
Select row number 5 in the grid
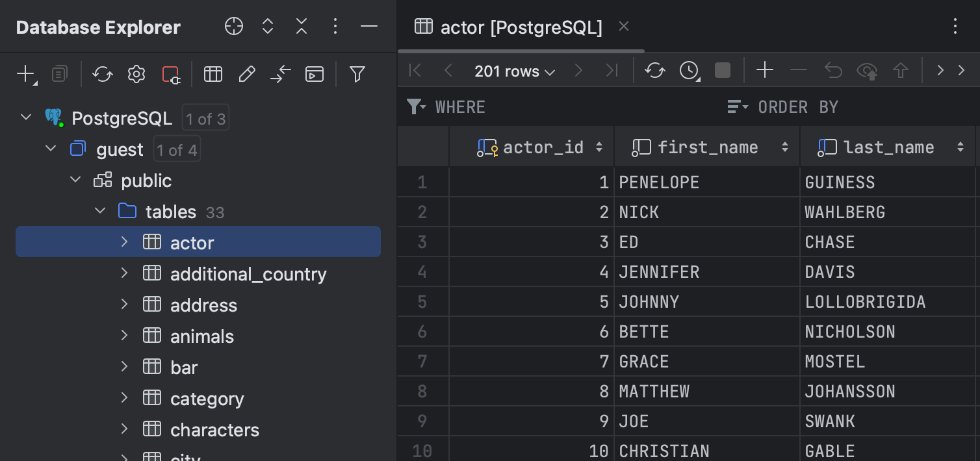click(423, 301)
